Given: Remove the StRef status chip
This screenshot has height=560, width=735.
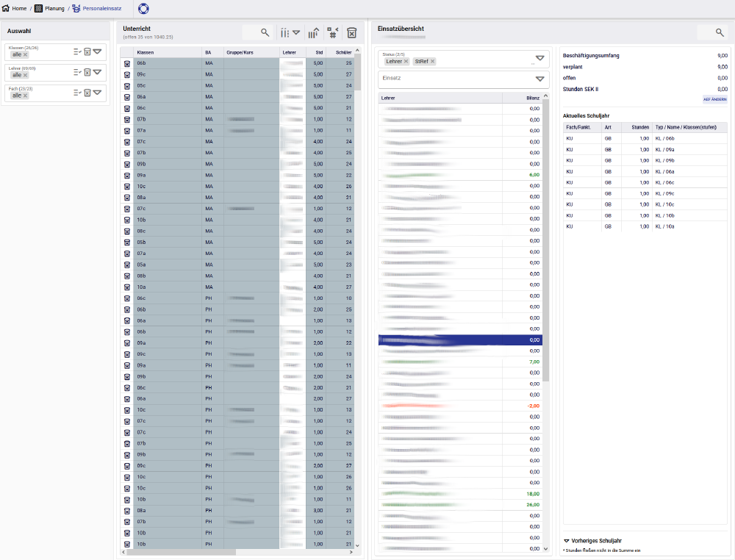Looking at the screenshot, I should (x=433, y=62).
